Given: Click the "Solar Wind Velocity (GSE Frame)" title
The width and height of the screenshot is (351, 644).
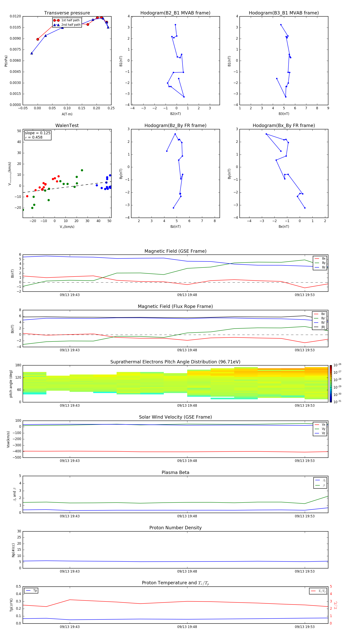Looking at the screenshot, I should tap(175, 417).
